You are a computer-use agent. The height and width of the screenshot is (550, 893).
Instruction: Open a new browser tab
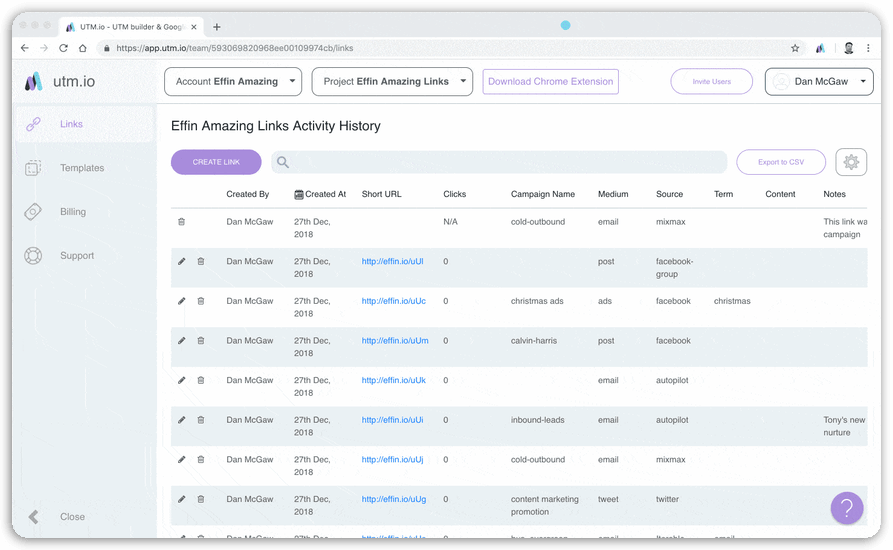tap(216, 27)
